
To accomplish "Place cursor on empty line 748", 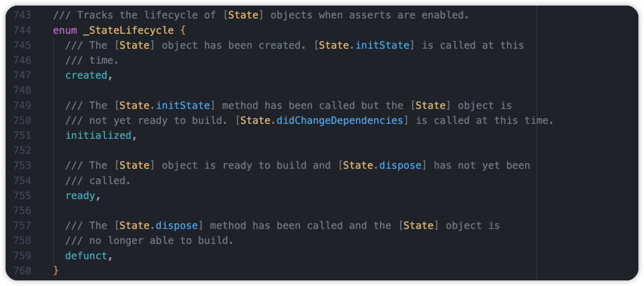I will pyautogui.click(x=287, y=91).
